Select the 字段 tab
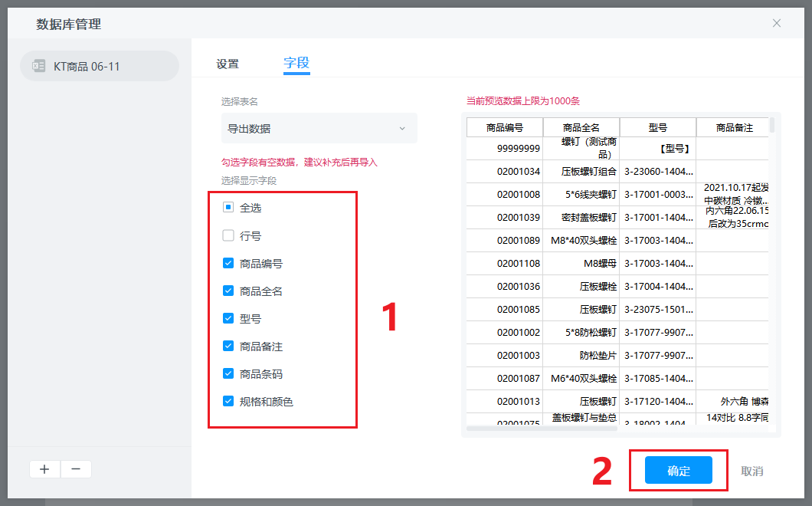 296,64
